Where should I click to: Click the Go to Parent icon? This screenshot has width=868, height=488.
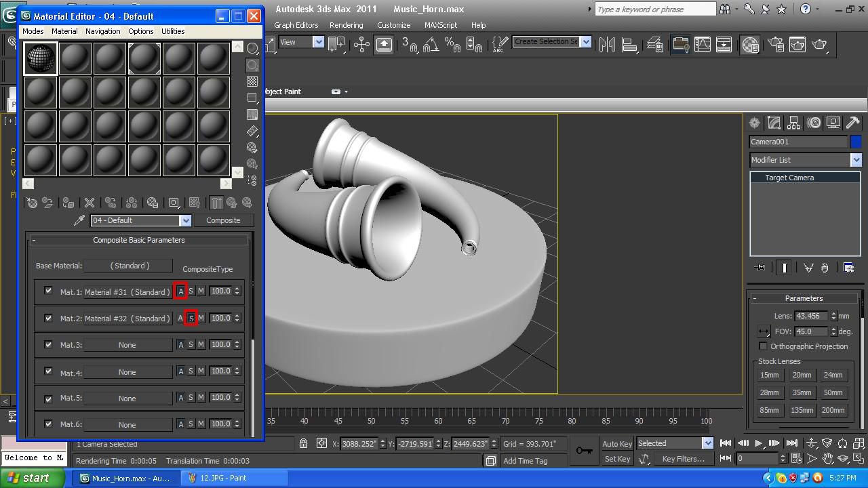click(231, 203)
